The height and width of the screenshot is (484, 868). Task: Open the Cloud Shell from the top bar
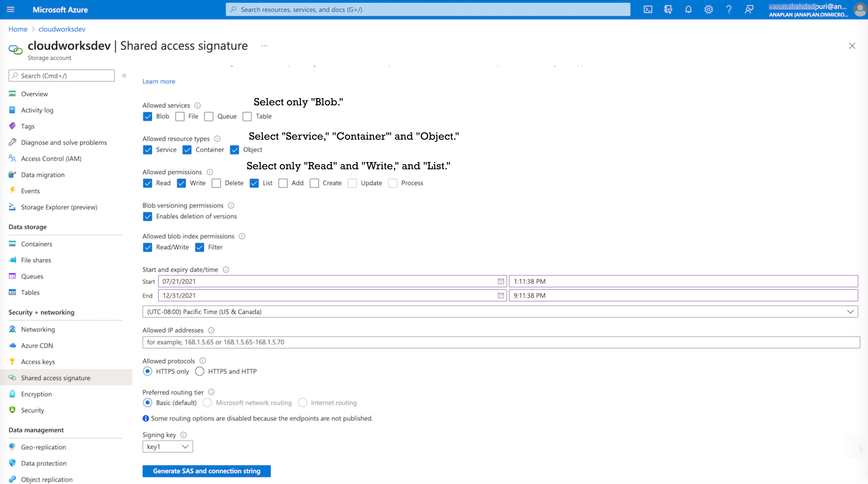pos(648,9)
